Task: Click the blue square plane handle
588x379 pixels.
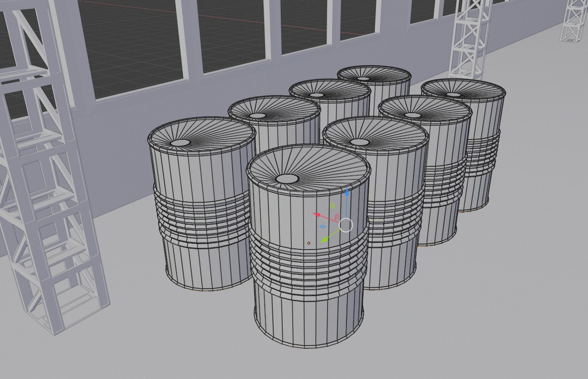Action: (322, 227)
